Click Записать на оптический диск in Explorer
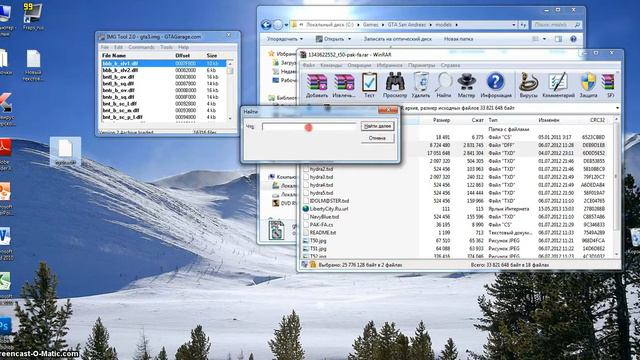 click(398, 39)
